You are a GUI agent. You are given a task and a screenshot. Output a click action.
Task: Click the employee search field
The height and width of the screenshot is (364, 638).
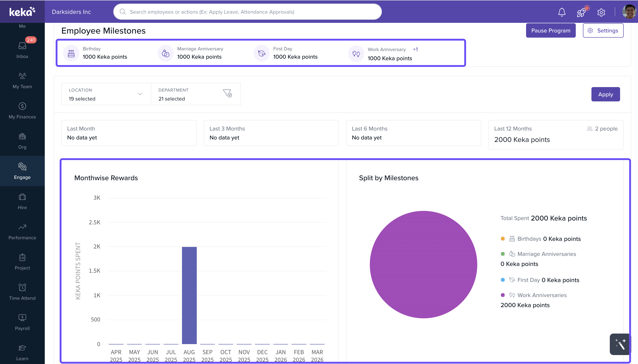pos(248,12)
